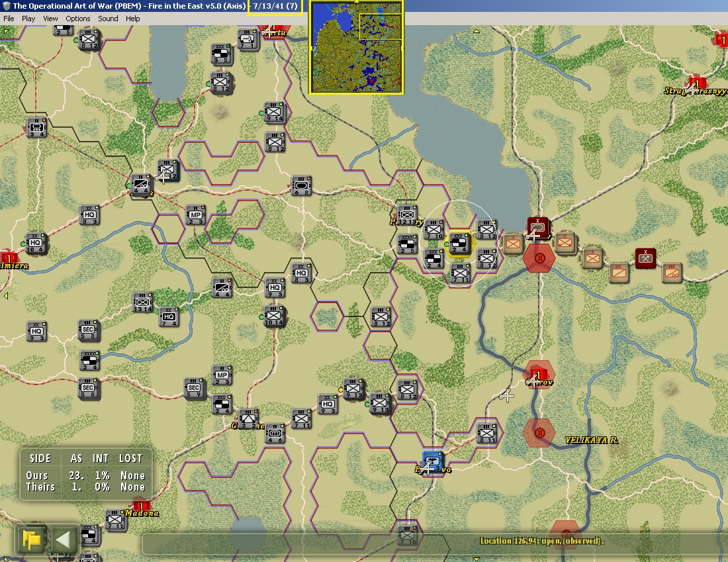Click the minimap overview thumbnail
This screenshot has width=728, height=562.
356,47
